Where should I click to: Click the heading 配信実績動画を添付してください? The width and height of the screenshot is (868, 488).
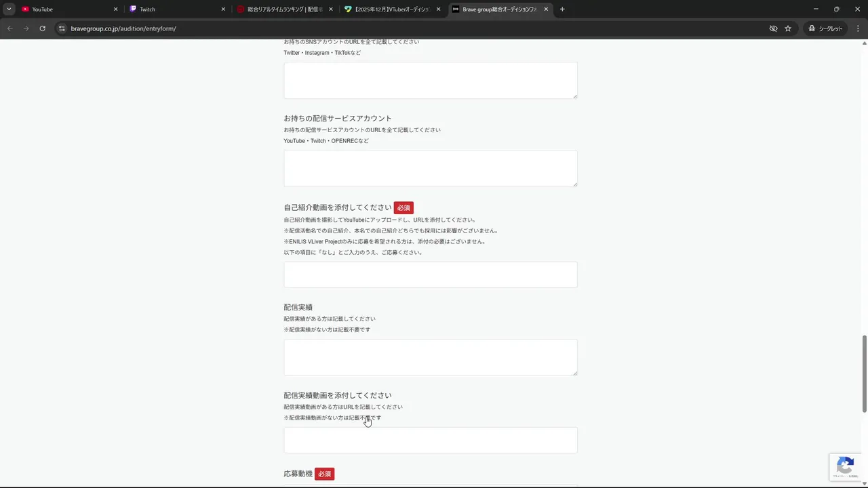tap(338, 396)
